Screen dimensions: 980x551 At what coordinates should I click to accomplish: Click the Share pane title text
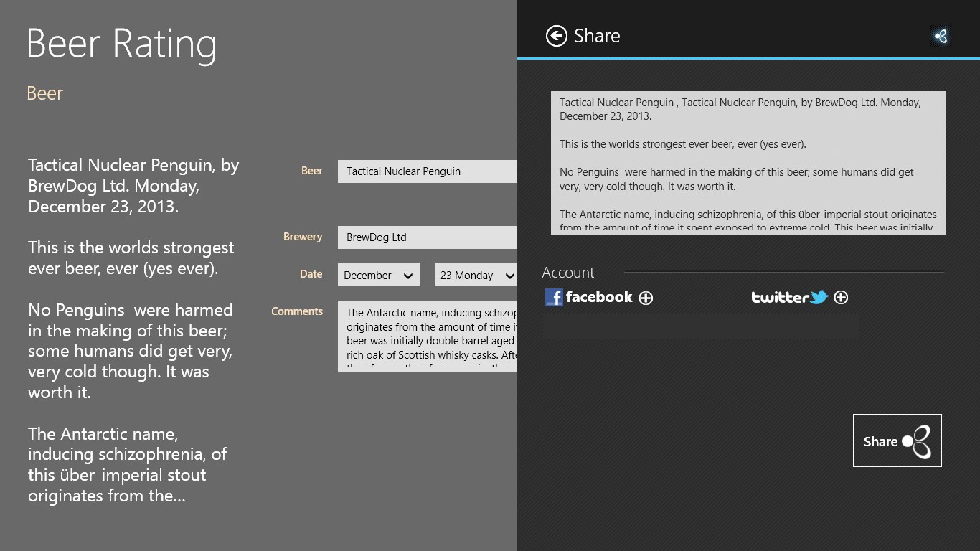(x=597, y=36)
